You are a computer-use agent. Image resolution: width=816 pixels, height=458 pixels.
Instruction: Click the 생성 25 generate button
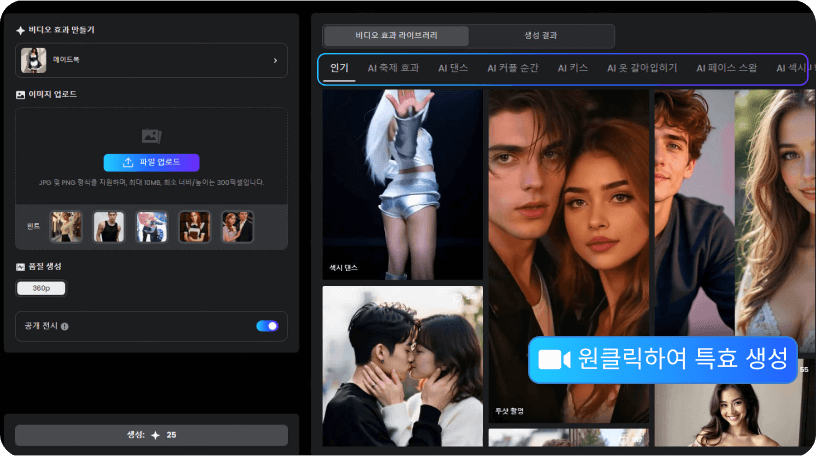pos(151,435)
